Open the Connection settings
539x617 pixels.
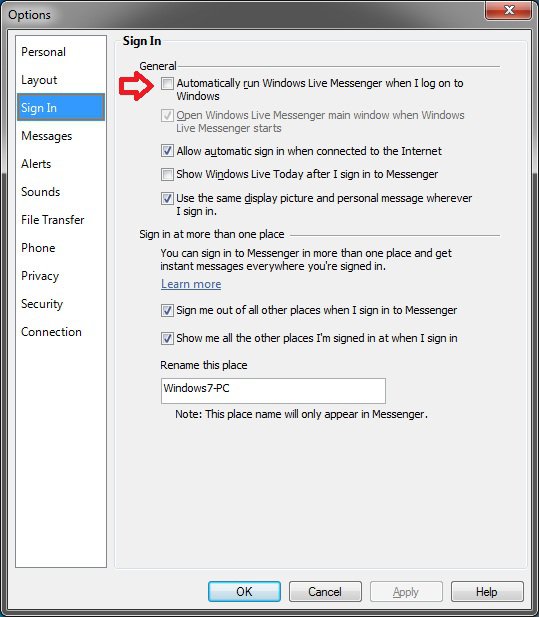(x=51, y=332)
